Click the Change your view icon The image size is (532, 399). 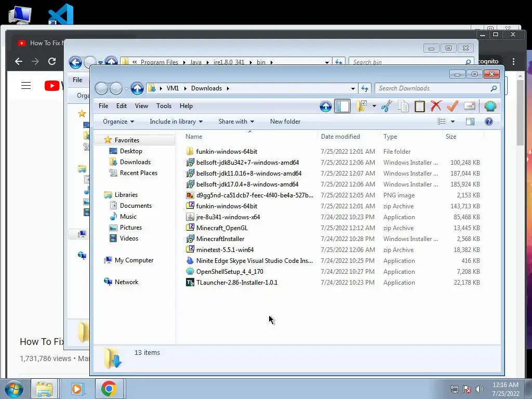click(x=442, y=122)
